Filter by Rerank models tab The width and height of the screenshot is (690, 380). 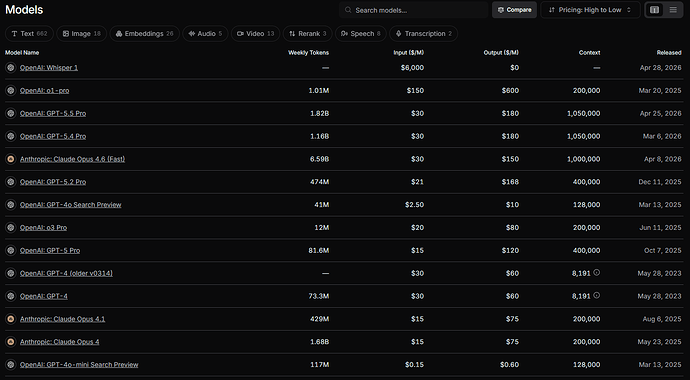tap(308, 34)
